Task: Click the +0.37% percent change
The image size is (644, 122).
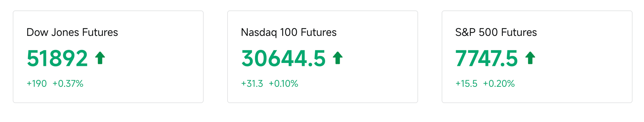Action: tap(68, 84)
